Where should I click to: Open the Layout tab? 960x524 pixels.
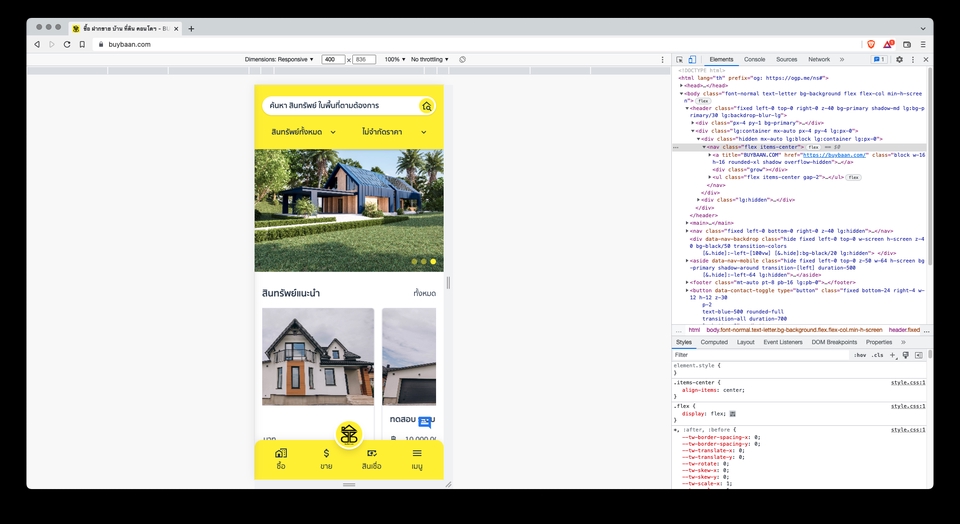(x=746, y=342)
